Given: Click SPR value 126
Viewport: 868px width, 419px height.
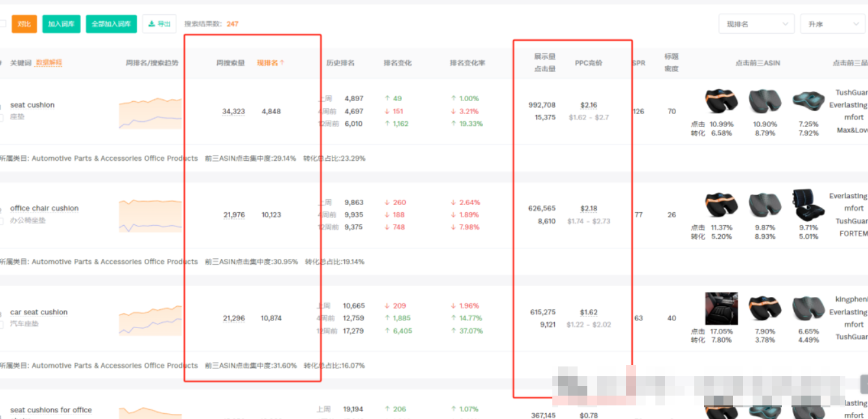Looking at the screenshot, I should [x=639, y=112].
